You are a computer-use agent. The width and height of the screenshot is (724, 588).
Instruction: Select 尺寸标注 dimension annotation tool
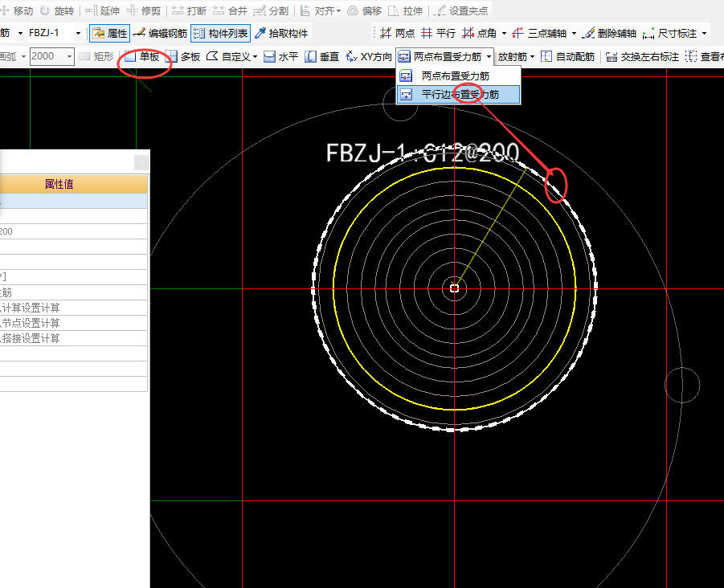click(669, 33)
